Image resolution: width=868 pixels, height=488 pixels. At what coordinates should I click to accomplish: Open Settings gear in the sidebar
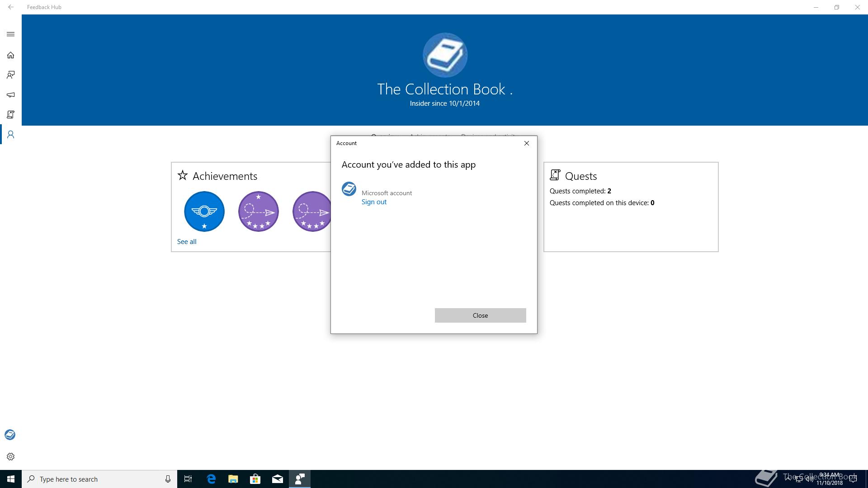click(x=10, y=457)
